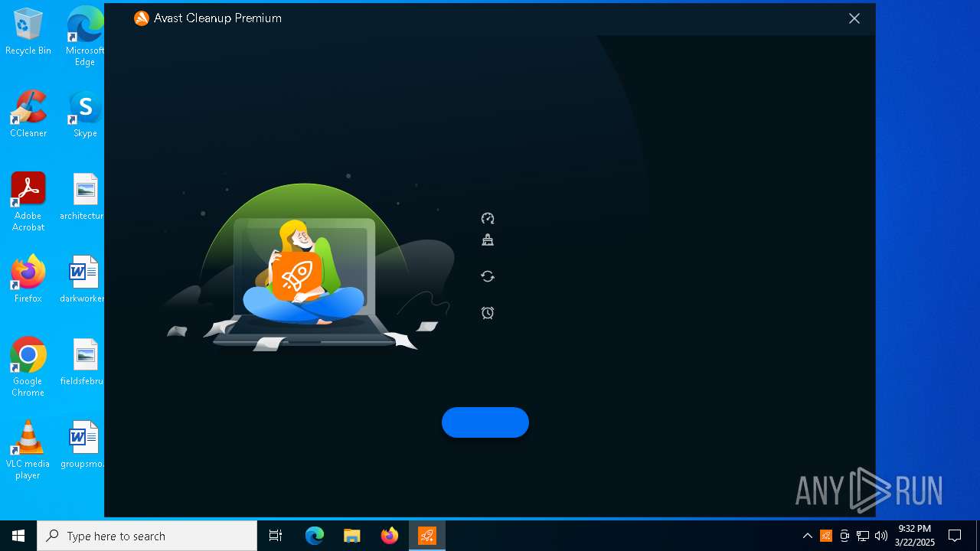Click the volume speaker icon
This screenshot has width=980, height=551.
881,536
